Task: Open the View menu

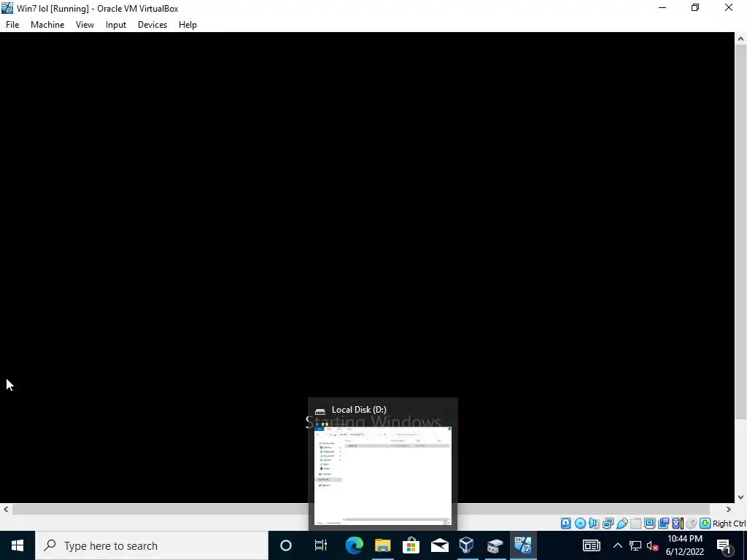Action: pyautogui.click(x=85, y=25)
